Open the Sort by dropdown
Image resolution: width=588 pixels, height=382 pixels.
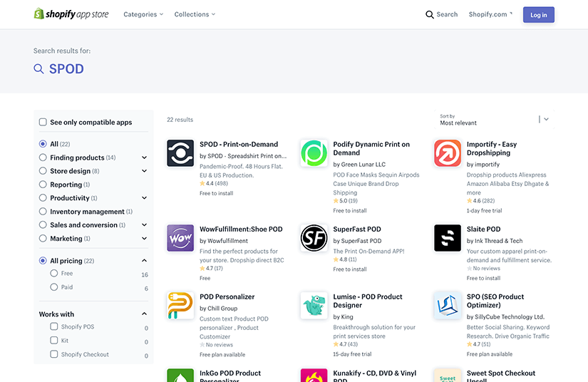pos(494,120)
